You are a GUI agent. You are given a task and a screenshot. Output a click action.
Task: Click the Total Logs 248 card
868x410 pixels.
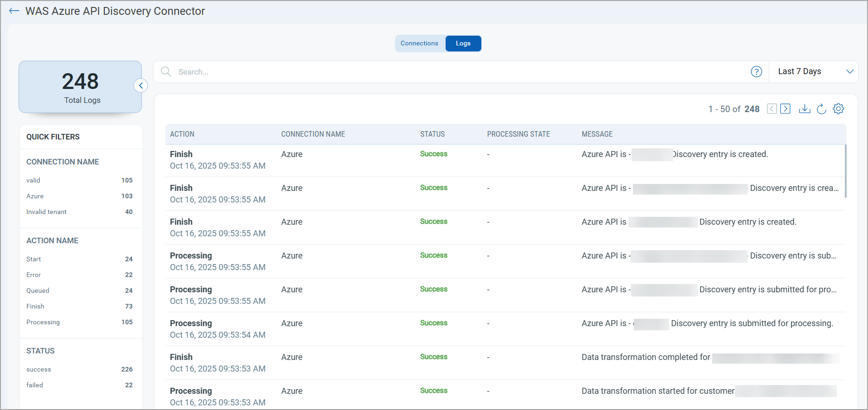[80, 87]
